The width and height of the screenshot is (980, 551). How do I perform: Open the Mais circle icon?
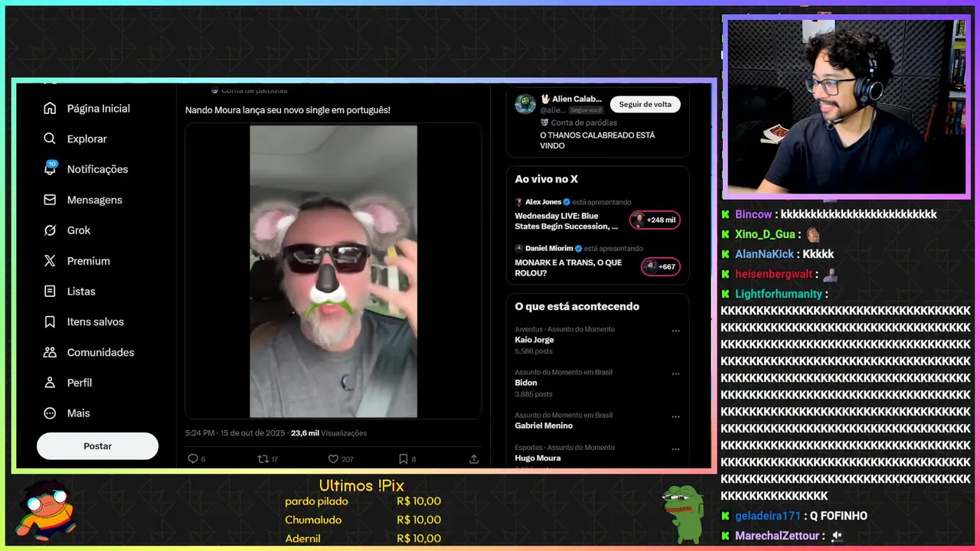50,413
